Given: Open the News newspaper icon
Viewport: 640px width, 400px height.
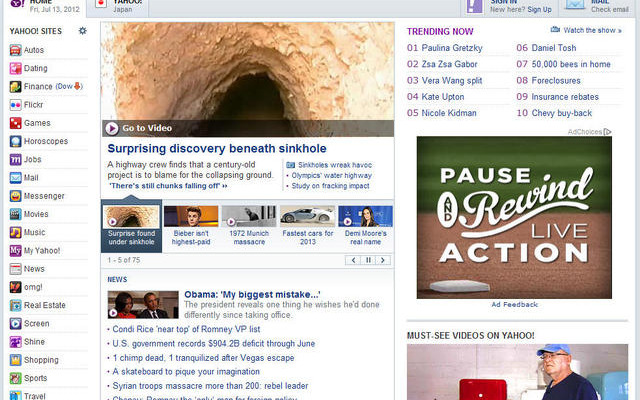Looking at the screenshot, I should [x=16, y=269].
